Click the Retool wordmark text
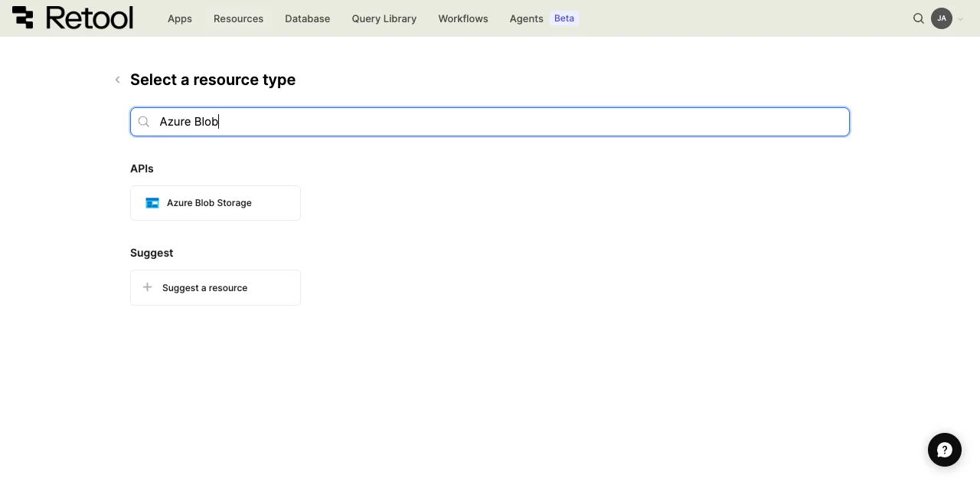Image resolution: width=980 pixels, height=485 pixels. (x=90, y=18)
